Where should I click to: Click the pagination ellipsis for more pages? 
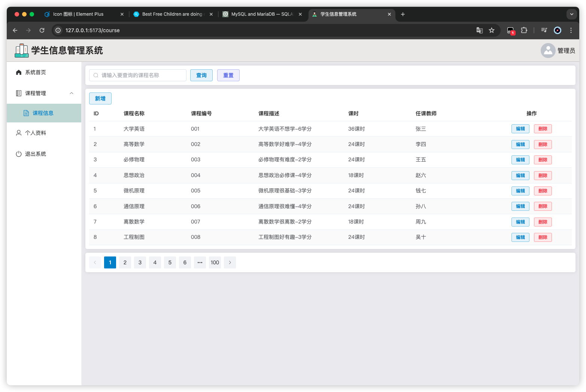point(200,262)
